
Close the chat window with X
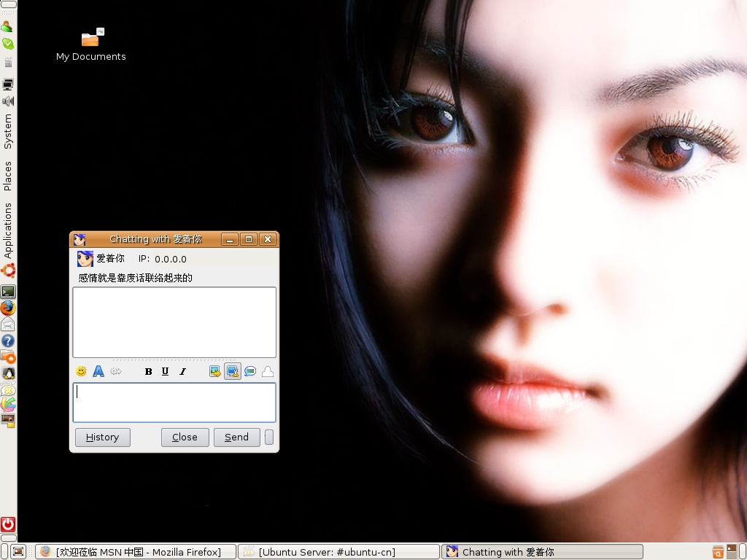point(268,239)
